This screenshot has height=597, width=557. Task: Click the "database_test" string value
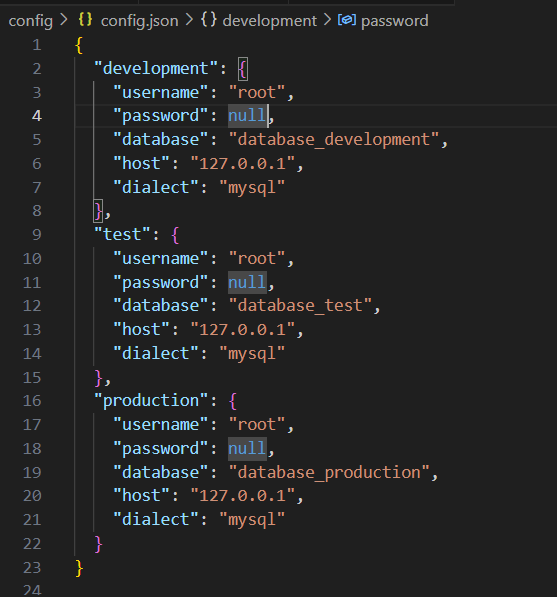tap(300, 306)
